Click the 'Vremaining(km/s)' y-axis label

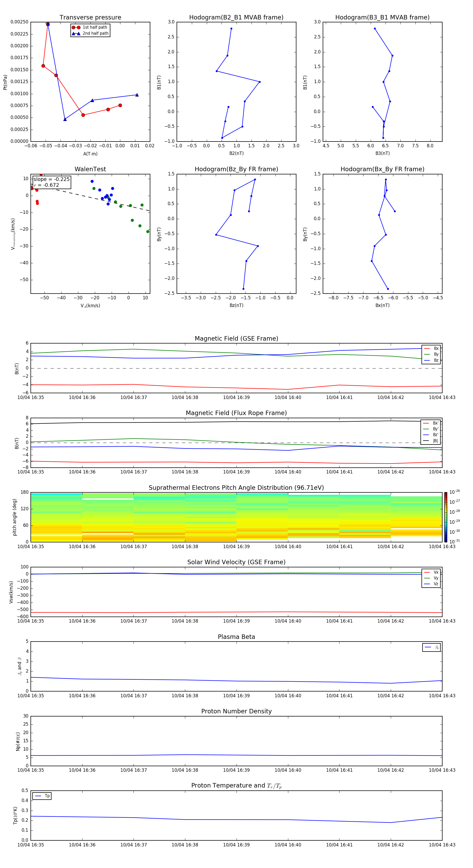coord(13,234)
